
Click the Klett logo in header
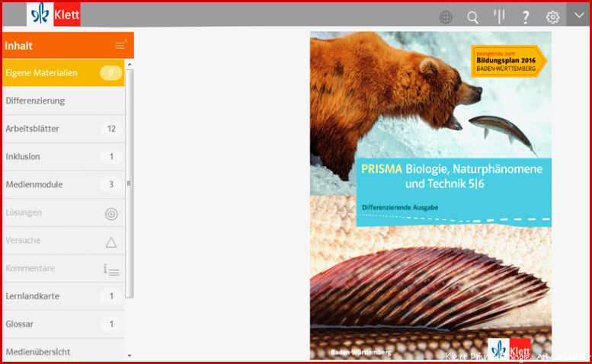[x=53, y=14]
